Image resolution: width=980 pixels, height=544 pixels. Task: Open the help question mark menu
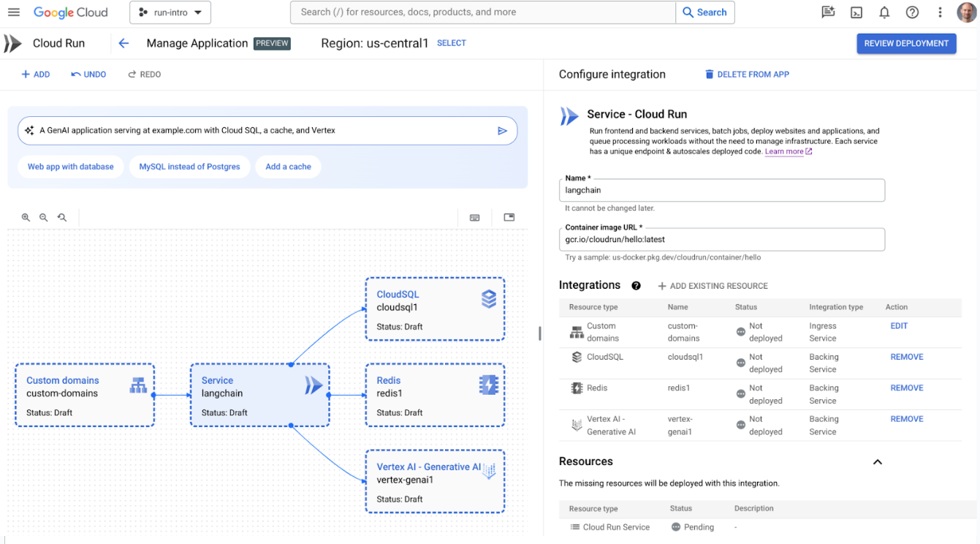(x=912, y=12)
